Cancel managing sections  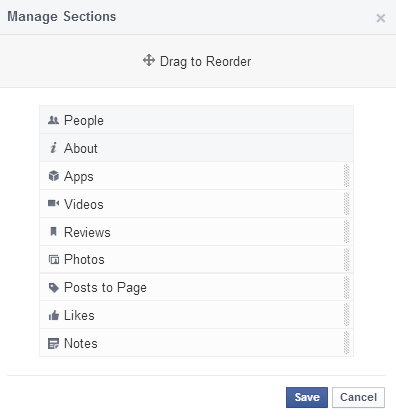[358, 397]
